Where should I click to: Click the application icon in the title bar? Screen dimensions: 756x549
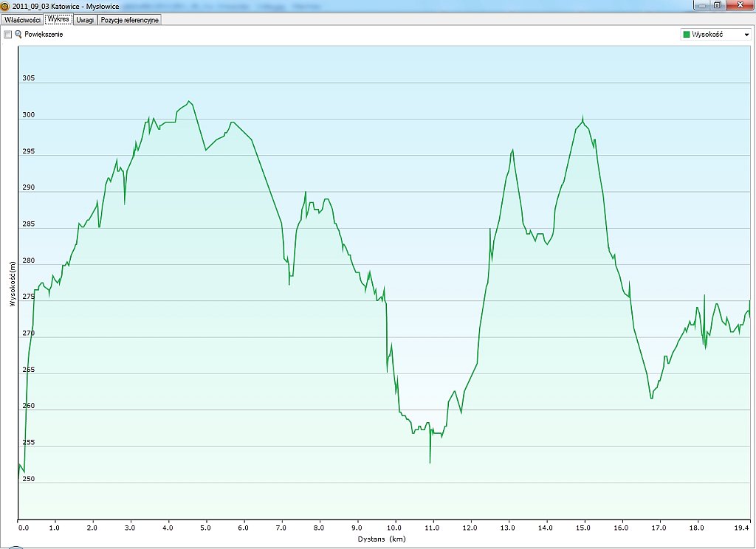coord(5,6)
